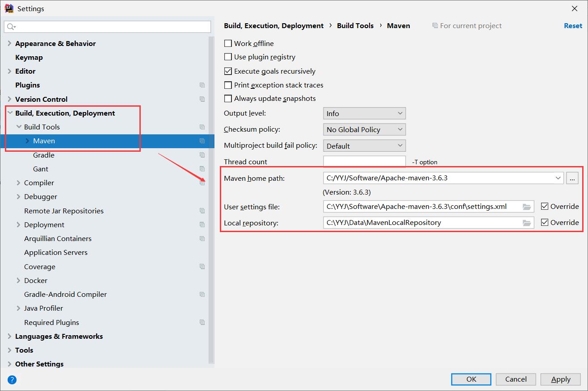Image resolution: width=588 pixels, height=391 pixels.
Task: Enable Always update snapshots checkbox
Action: [228, 98]
